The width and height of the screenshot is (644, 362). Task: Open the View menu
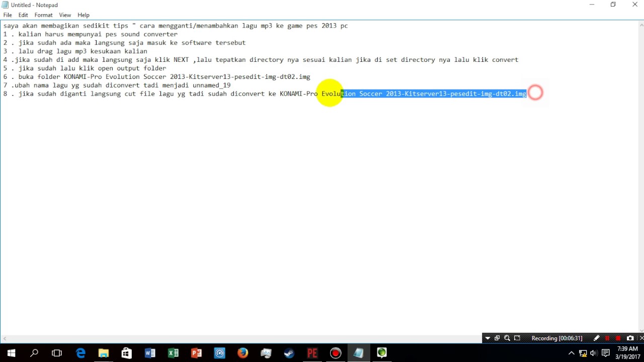pos(65,15)
